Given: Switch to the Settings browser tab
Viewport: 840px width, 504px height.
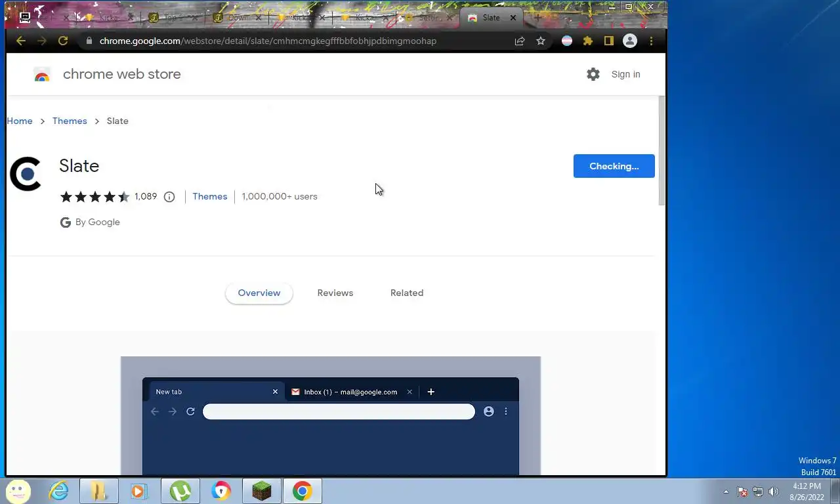Looking at the screenshot, I should tap(428, 18).
